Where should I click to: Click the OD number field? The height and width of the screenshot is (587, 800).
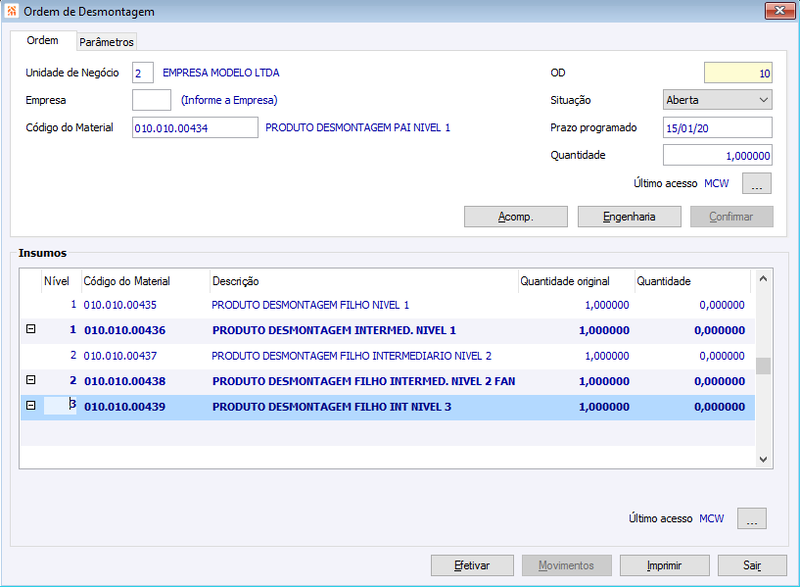(x=738, y=73)
